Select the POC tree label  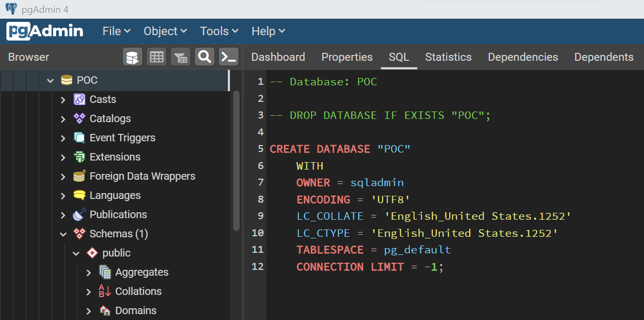click(87, 81)
